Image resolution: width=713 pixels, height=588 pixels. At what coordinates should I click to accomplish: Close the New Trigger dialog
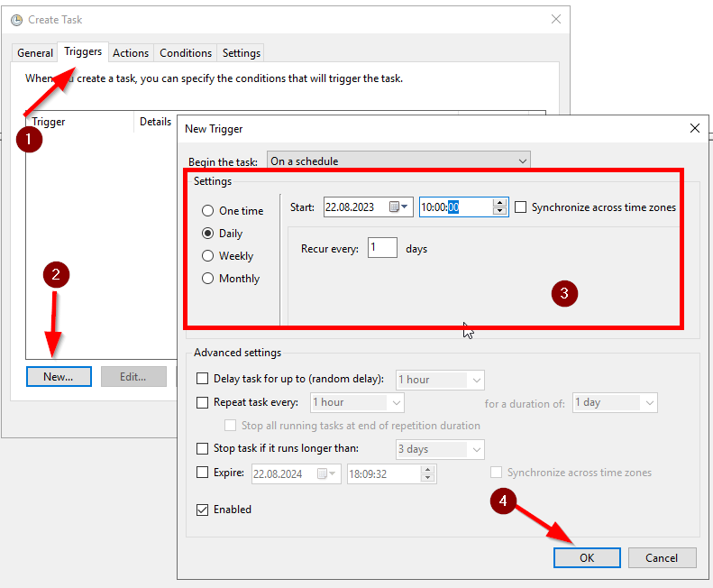pyautogui.click(x=694, y=129)
